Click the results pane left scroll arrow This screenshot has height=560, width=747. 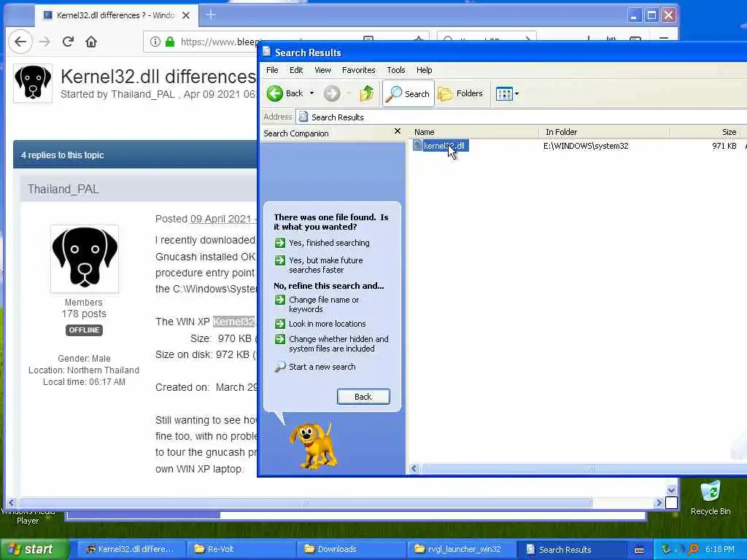414,469
